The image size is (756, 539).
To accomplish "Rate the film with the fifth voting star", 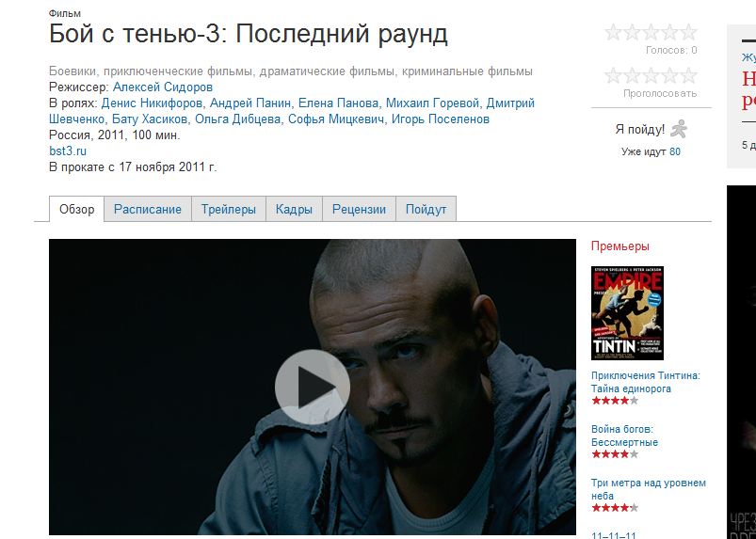I will click(688, 75).
